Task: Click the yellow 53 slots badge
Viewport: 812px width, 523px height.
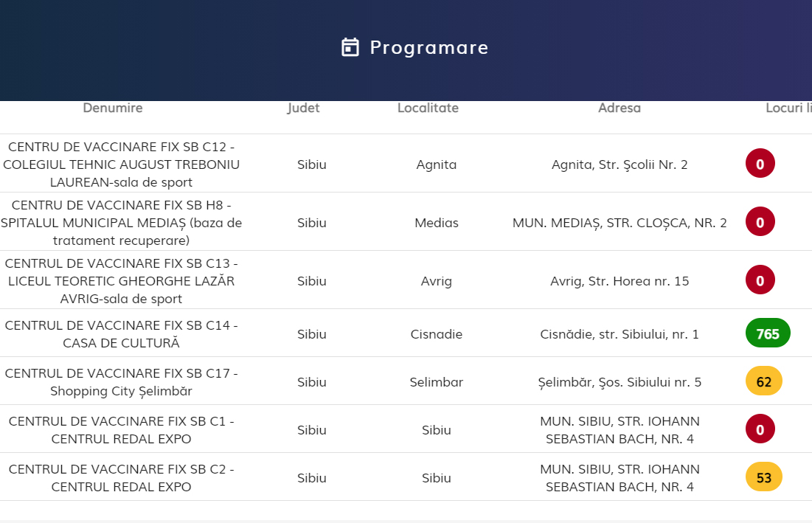Action: click(764, 477)
